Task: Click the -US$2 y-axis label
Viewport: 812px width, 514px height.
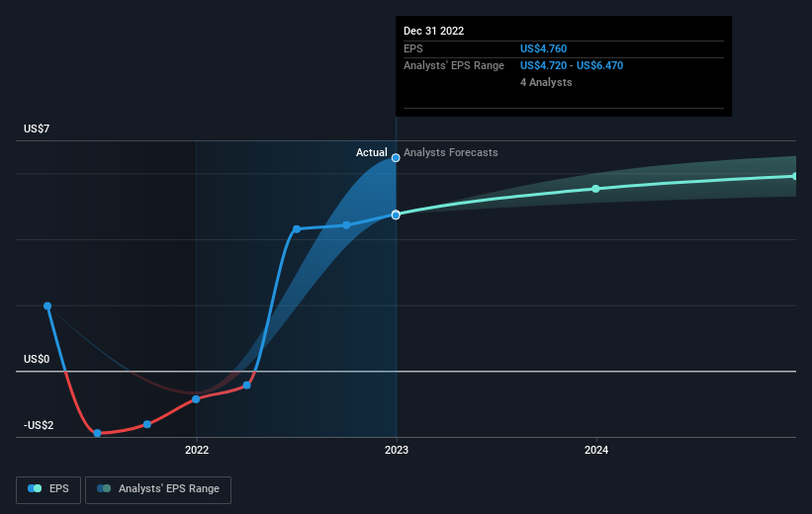Action: coord(39,425)
